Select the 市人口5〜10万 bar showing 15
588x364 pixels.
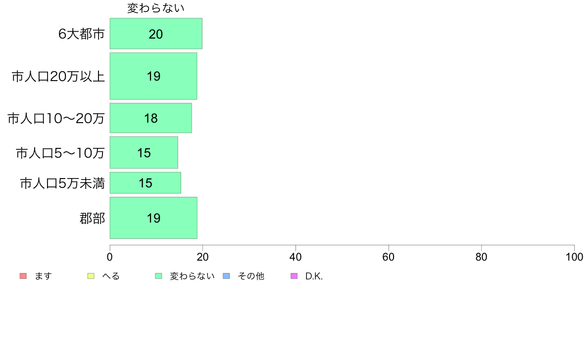(144, 152)
